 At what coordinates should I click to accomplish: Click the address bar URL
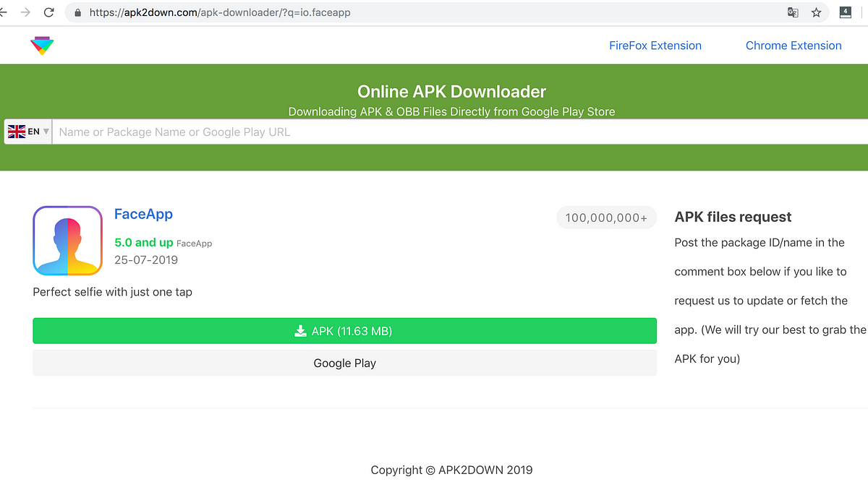coord(220,12)
